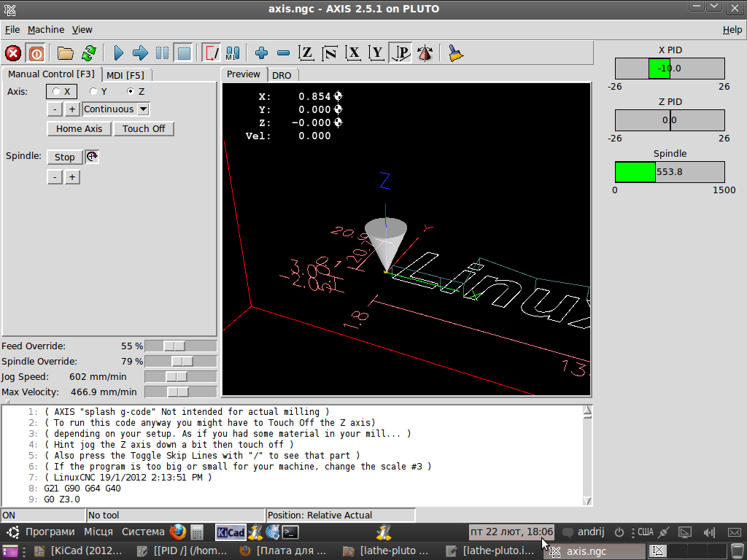This screenshot has width=747, height=560.
Task: Open the Machine menu
Action: (x=46, y=30)
